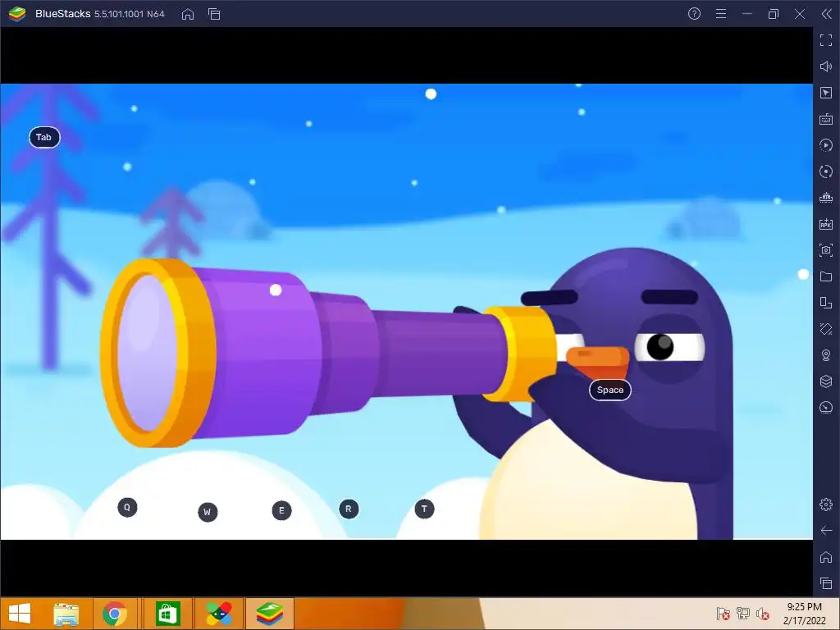
Task: Go back using the sidebar arrow
Action: pyautogui.click(x=826, y=531)
